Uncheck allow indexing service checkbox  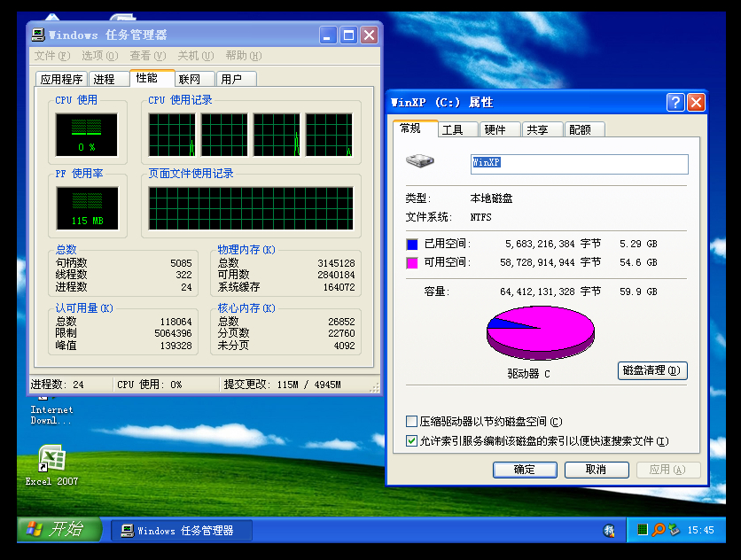point(411,440)
